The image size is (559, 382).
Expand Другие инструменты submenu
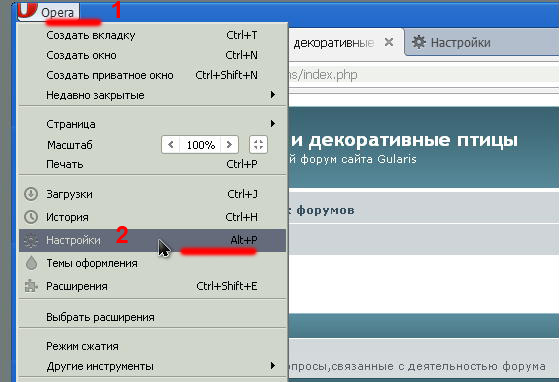click(153, 366)
